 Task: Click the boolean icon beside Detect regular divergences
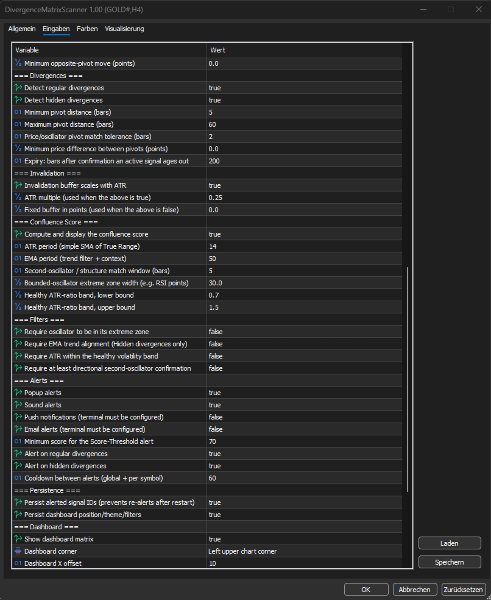point(18,88)
